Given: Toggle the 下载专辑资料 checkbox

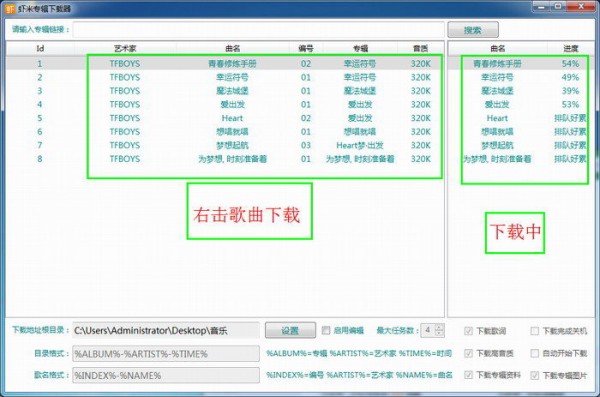Looking at the screenshot, I should [x=468, y=375].
